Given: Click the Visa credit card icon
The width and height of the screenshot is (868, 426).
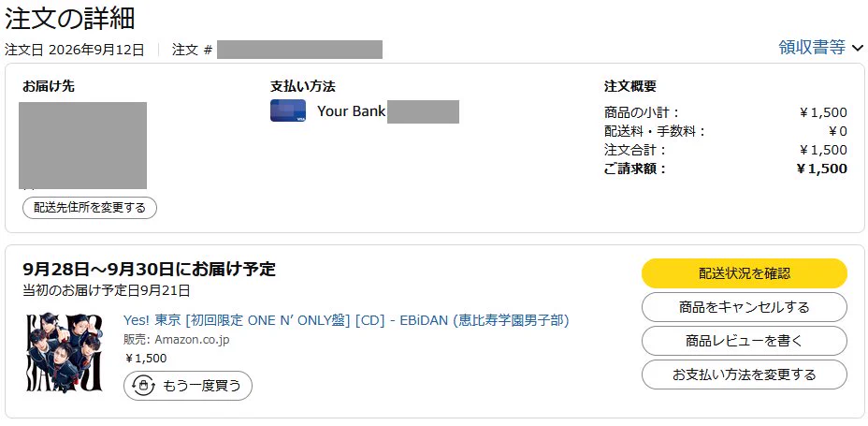Looking at the screenshot, I should point(288,110).
